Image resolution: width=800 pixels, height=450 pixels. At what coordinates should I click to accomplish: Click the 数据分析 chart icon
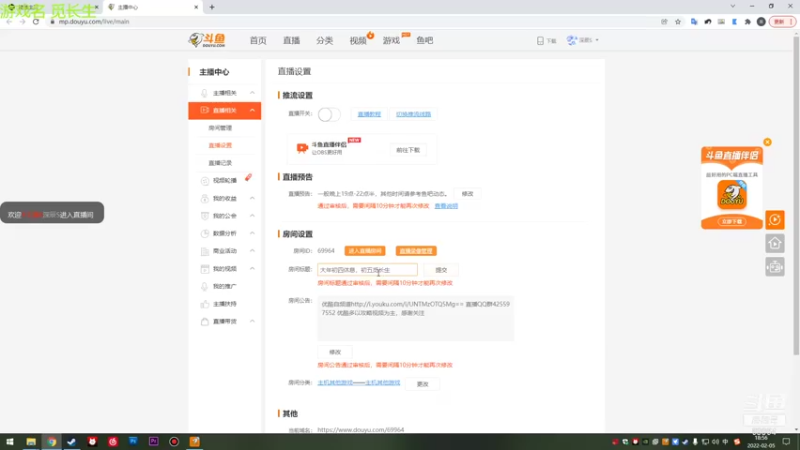205,233
